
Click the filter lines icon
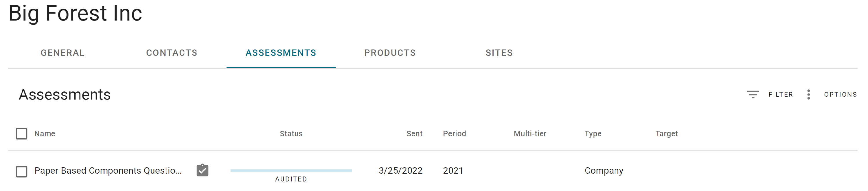[753, 94]
